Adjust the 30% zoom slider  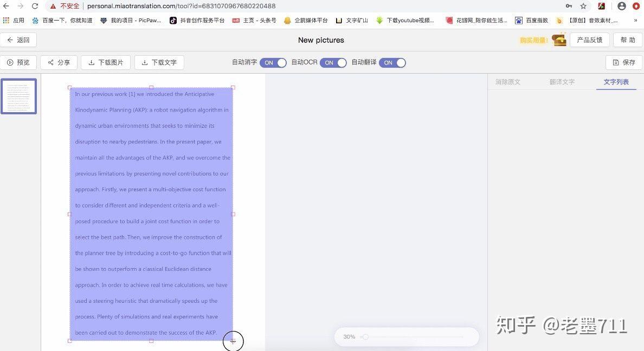[365, 336]
